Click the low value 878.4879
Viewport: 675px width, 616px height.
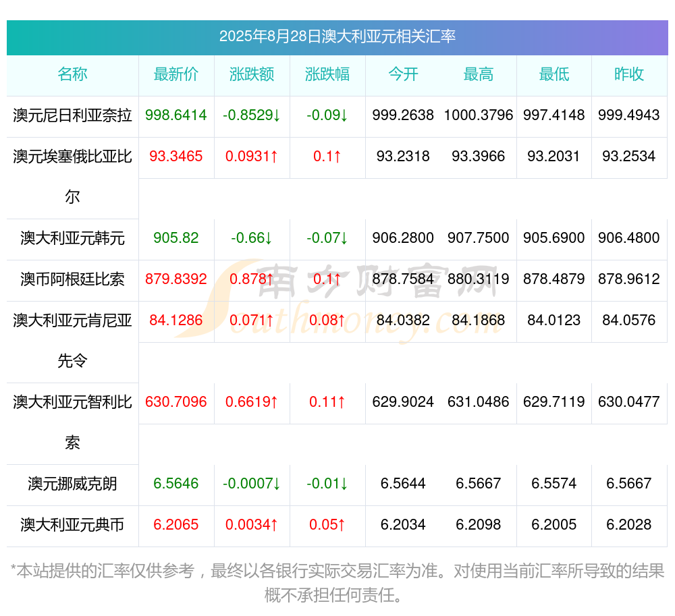554,279
